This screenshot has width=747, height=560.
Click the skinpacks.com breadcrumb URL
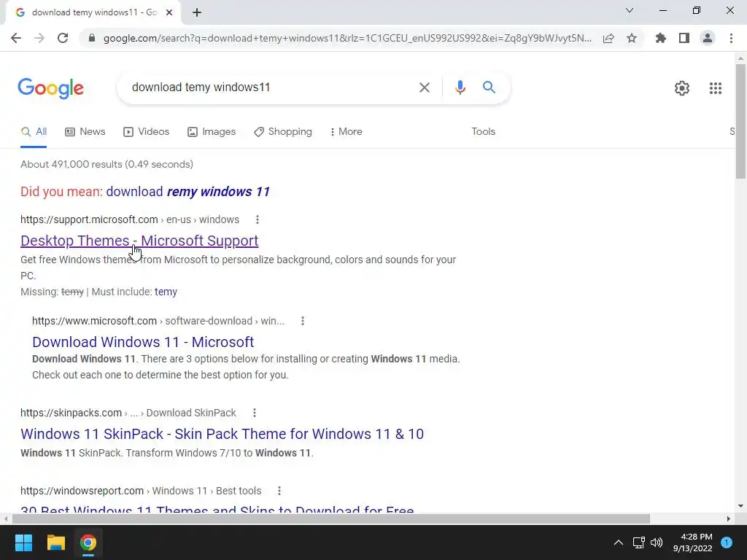click(x=128, y=413)
